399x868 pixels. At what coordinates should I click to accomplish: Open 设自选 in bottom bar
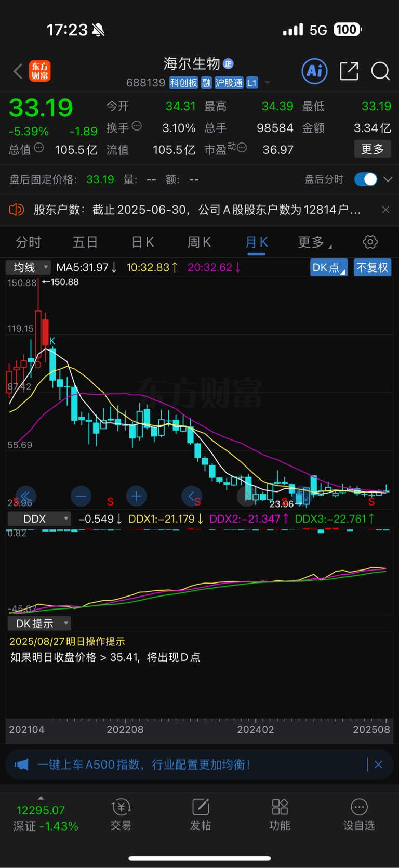(359, 815)
